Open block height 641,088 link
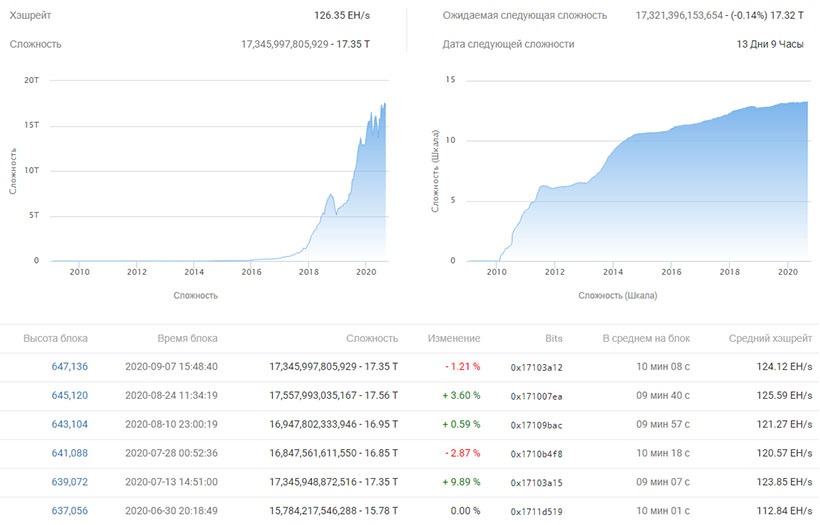The image size is (820, 525). [x=69, y=453]
